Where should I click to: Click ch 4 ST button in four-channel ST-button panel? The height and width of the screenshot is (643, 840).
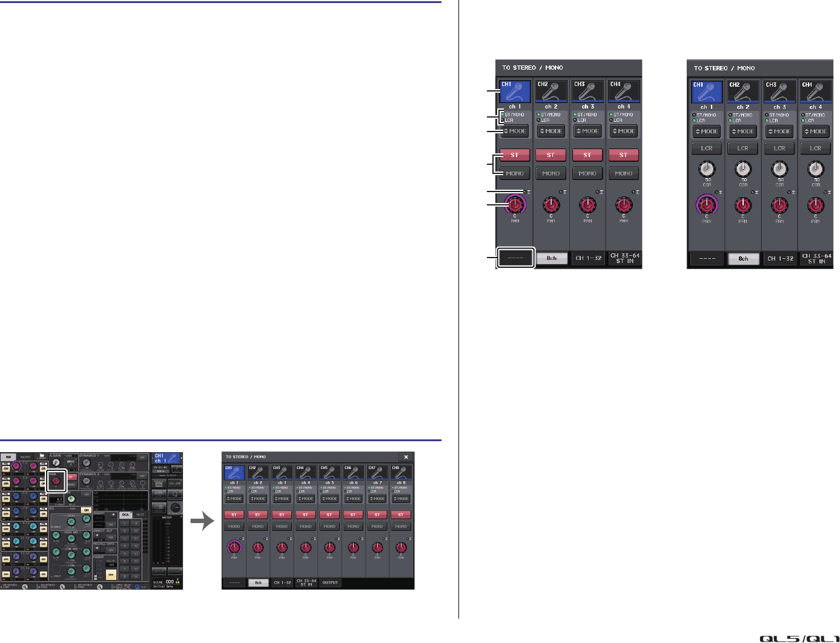624,155
